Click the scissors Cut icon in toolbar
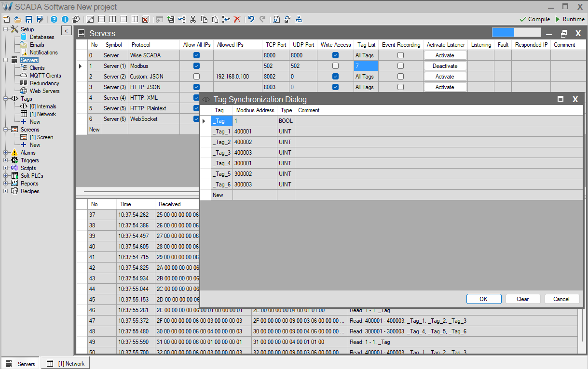588x369 pixels. [x=193, y=19]
